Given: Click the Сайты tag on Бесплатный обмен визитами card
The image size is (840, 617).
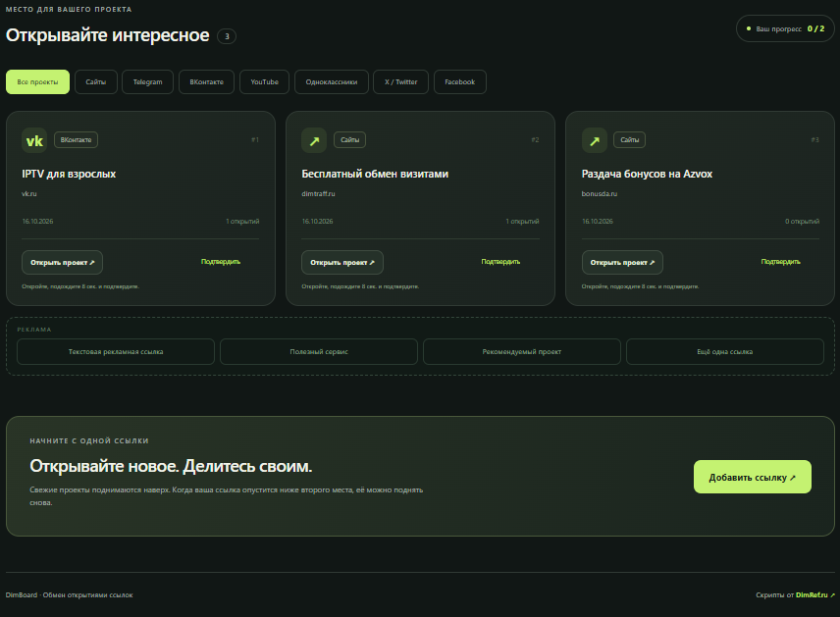Looking at the screenshot, I should [349, 140].
